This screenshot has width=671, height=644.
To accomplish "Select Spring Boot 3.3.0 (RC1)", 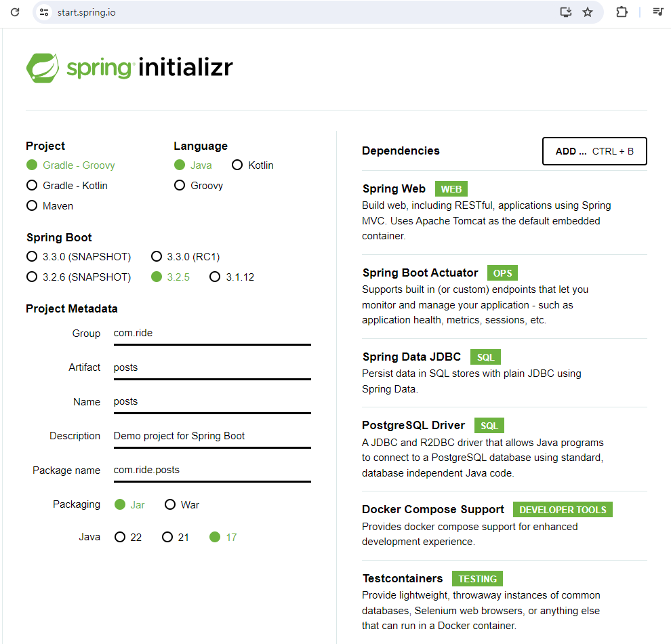I will (x=185, y=257).
